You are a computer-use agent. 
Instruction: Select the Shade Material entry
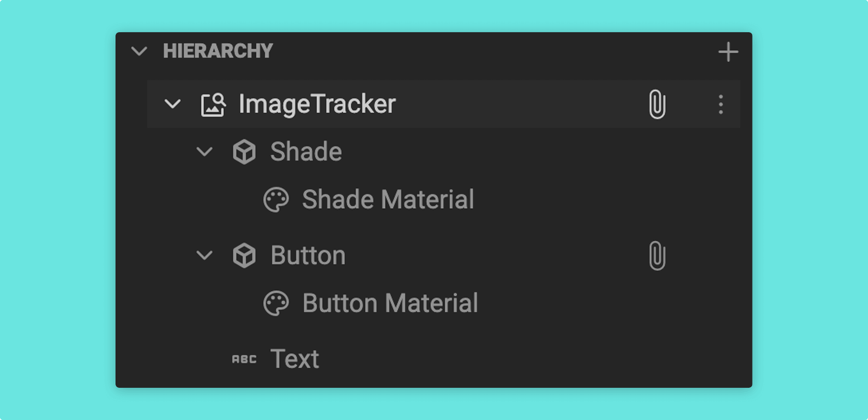(x=388, y=200)
